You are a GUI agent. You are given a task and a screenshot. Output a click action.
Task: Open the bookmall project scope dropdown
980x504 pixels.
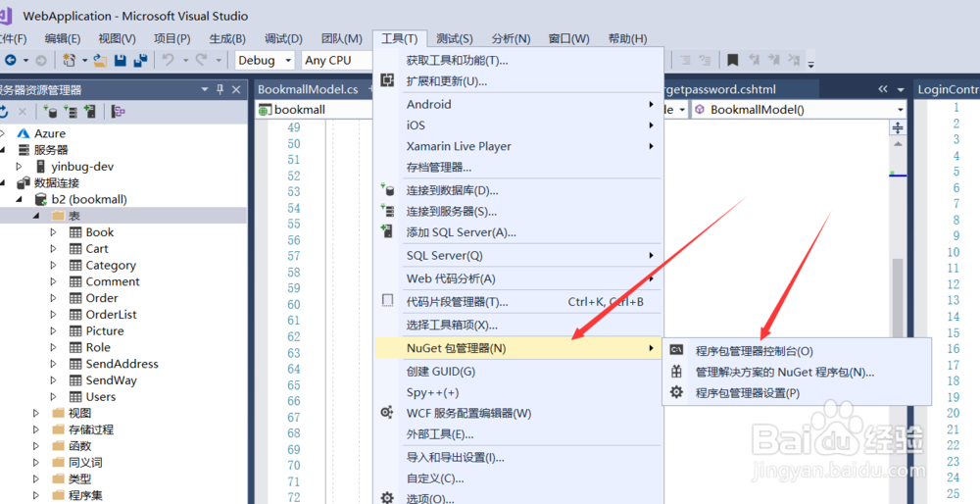click(315, 110)
